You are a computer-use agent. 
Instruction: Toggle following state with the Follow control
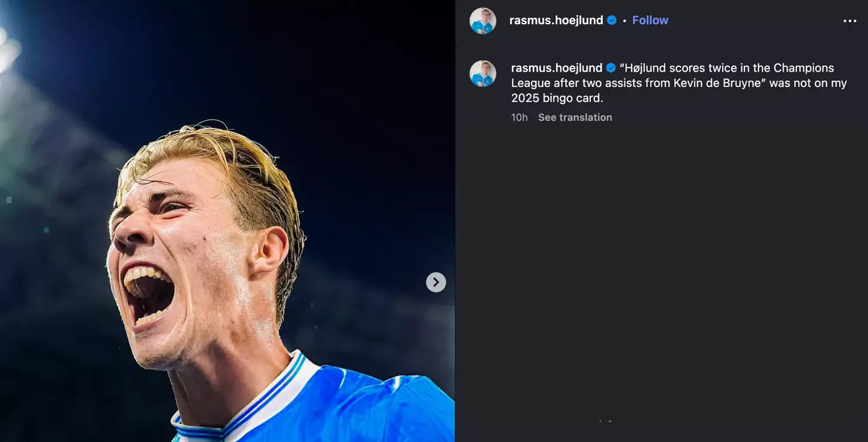pyautogui.click(x=650, y=20)
